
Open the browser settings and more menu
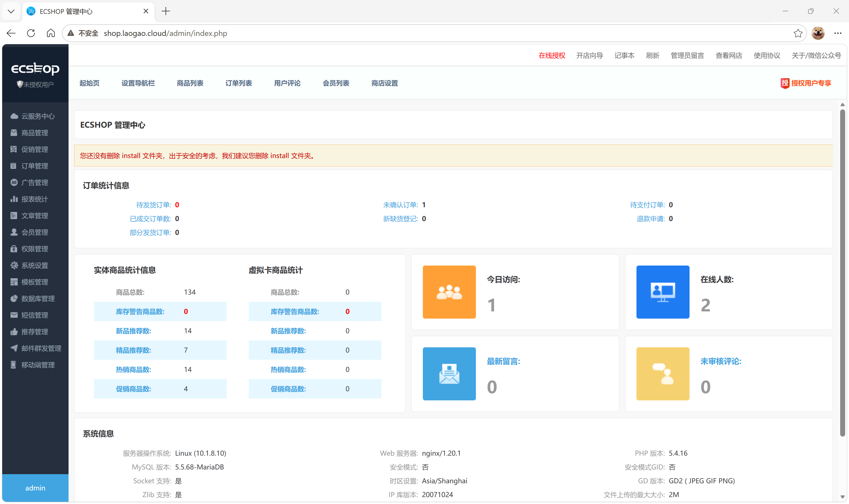point(838,33)
